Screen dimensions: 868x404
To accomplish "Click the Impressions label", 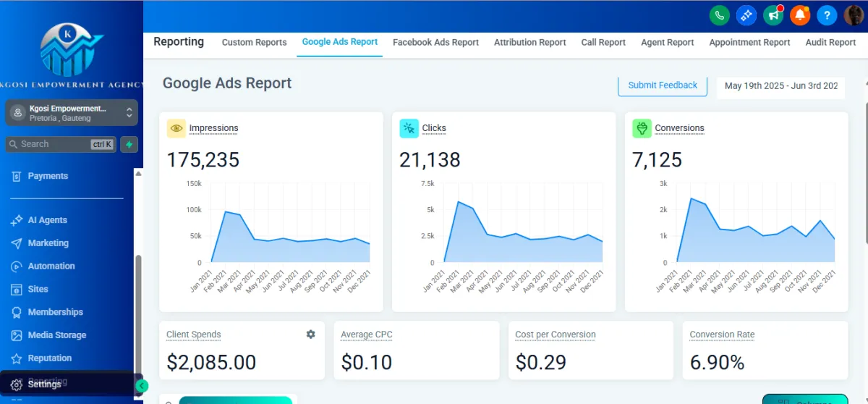I will pyautogui.click(x=213, y=128).
